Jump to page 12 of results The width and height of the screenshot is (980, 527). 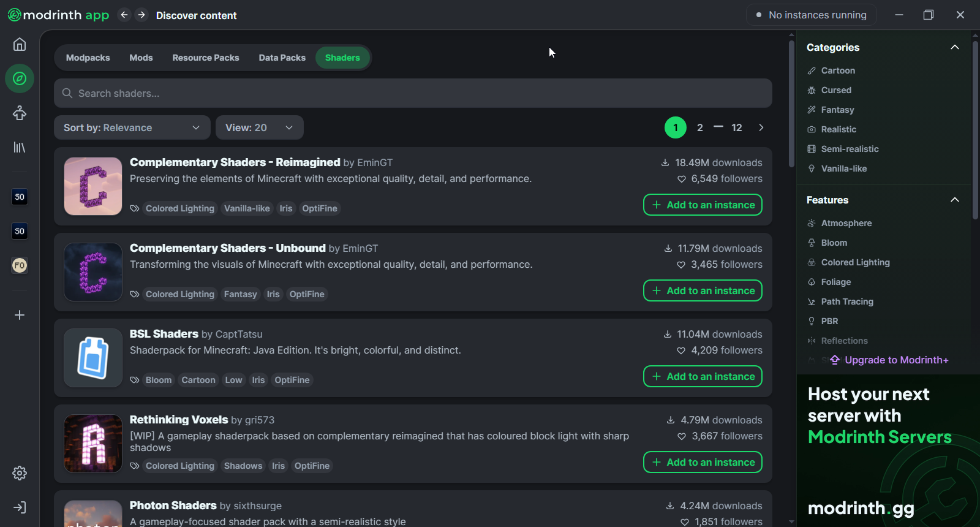pos(737,127)
